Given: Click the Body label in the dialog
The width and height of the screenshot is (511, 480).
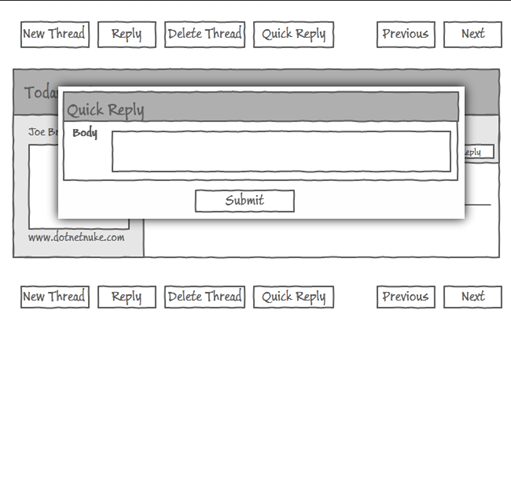Looking at the screenshot, I should pos(85,133).
